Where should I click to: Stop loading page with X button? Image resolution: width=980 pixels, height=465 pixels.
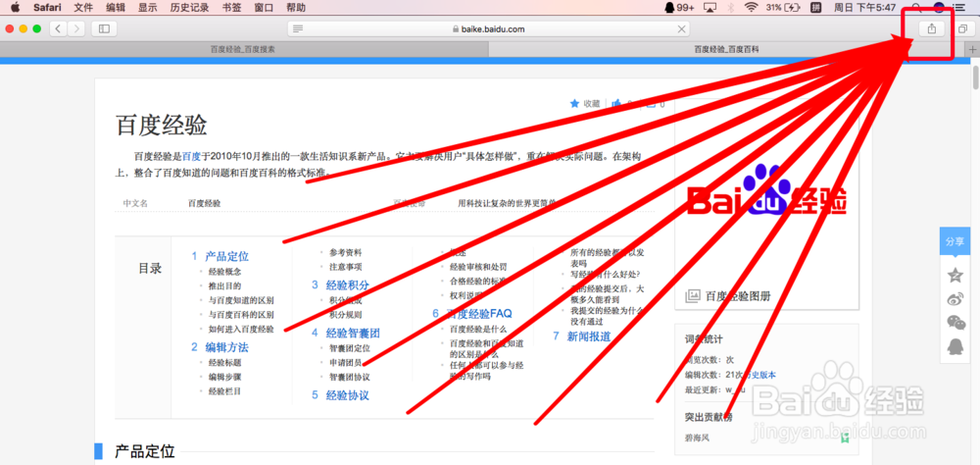(x=682, y=28)
